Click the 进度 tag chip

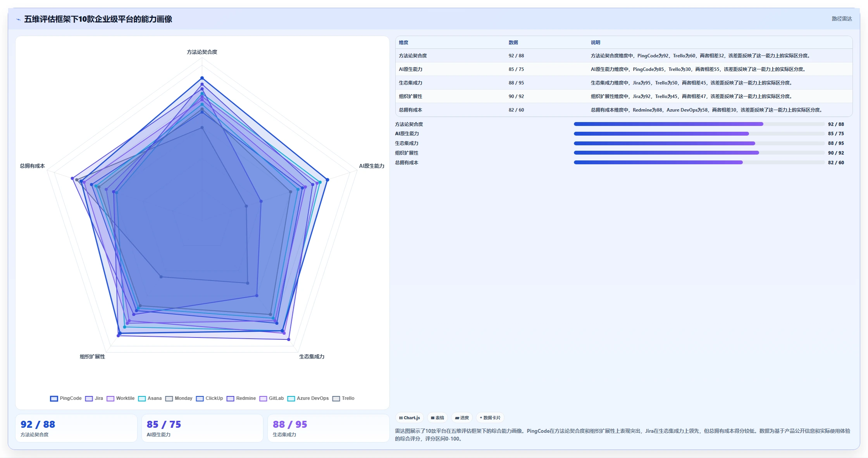(462, 418)
